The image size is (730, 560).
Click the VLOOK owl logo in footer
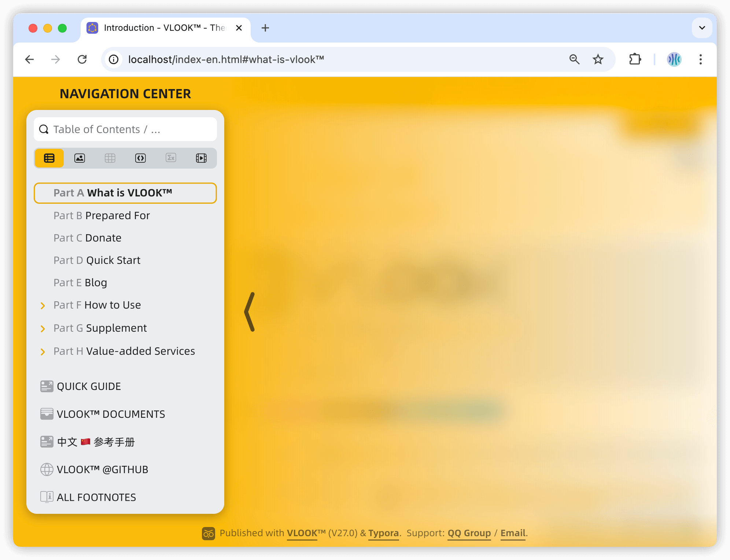point(209,534)
